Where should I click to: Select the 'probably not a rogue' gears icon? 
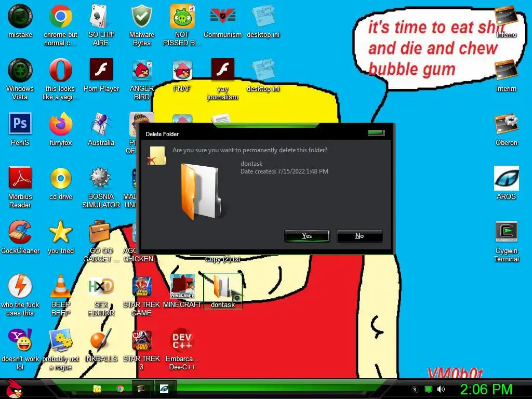coord(61,350)
